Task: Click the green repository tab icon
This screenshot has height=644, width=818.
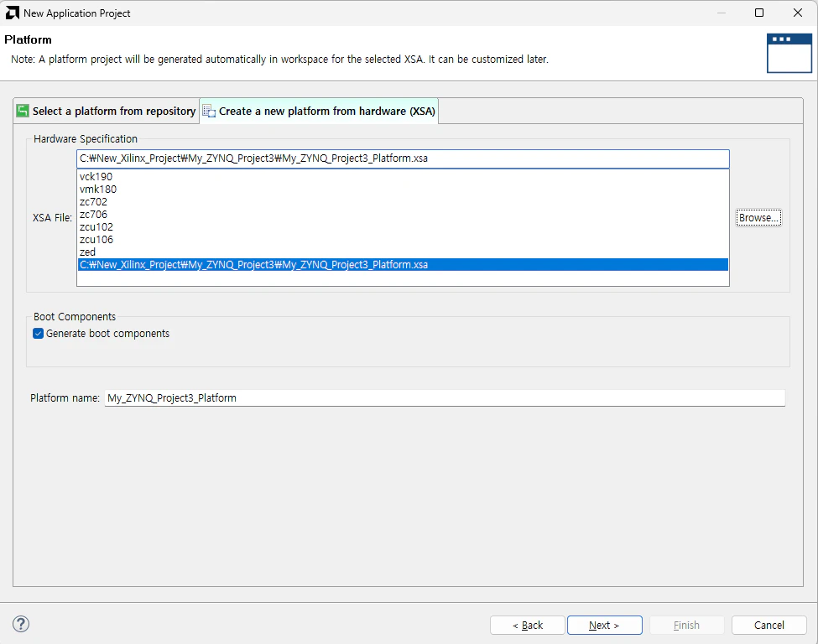Action: (x=23, y=111)
